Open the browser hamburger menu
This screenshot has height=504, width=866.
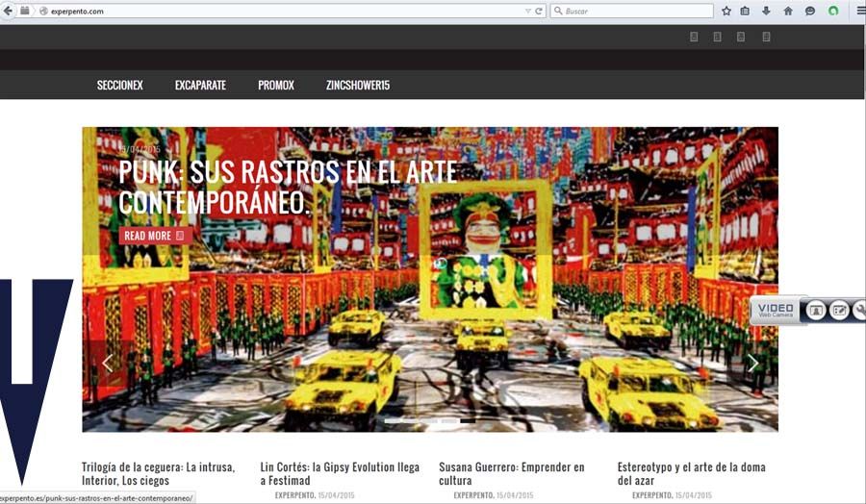pyautogui.click(x=861, y=11)
